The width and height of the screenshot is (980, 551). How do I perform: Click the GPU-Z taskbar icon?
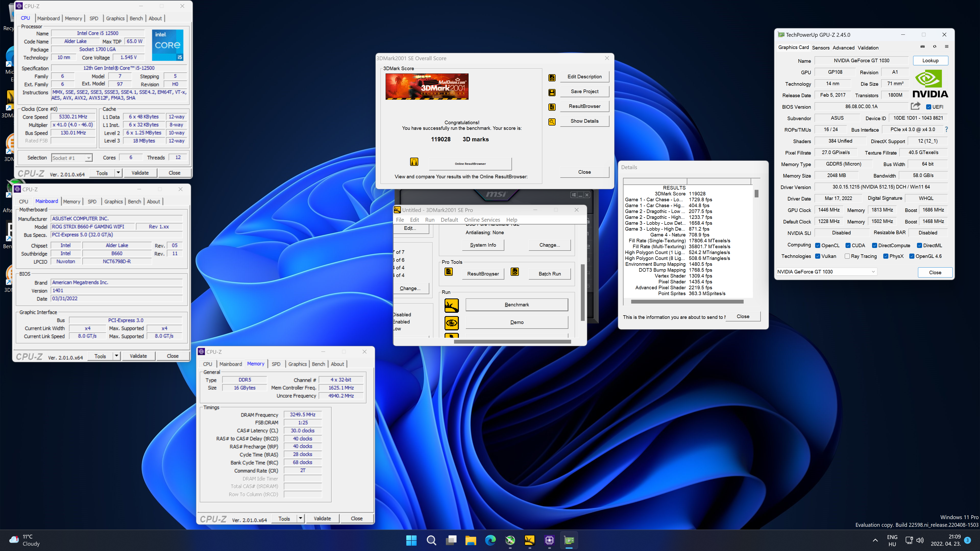tap(569, 540)
